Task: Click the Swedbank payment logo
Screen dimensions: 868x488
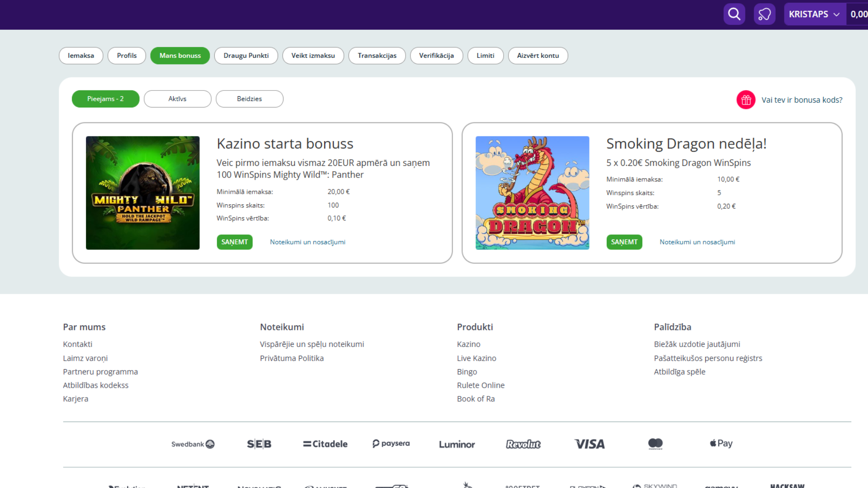Action: [193, 444]
